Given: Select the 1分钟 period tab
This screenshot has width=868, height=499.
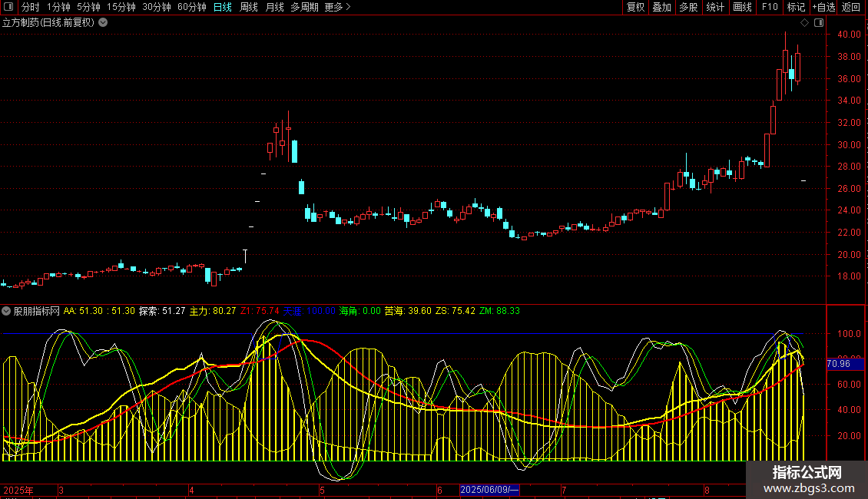Looking at the screenshot, I should pyautogui.click(x=58, y=7).
